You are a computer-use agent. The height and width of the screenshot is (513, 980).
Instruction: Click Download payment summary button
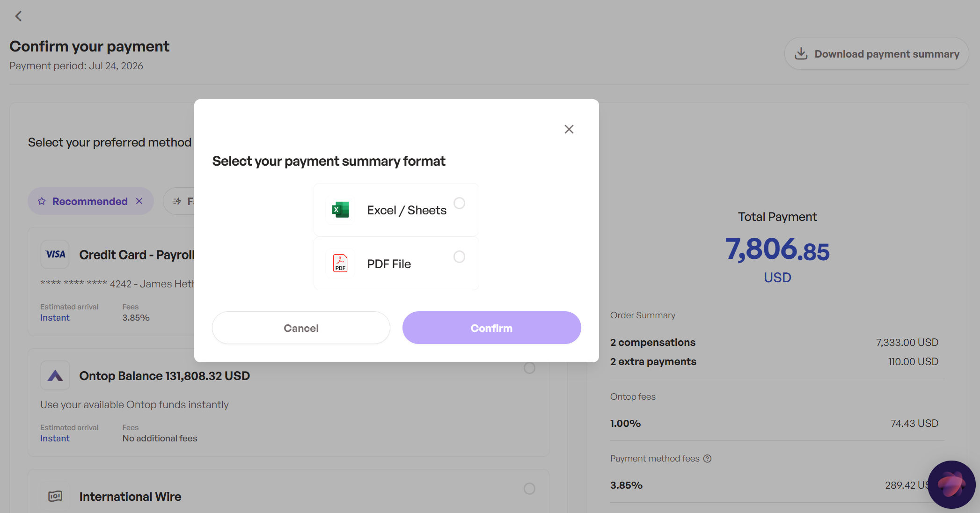coord(876,54)
